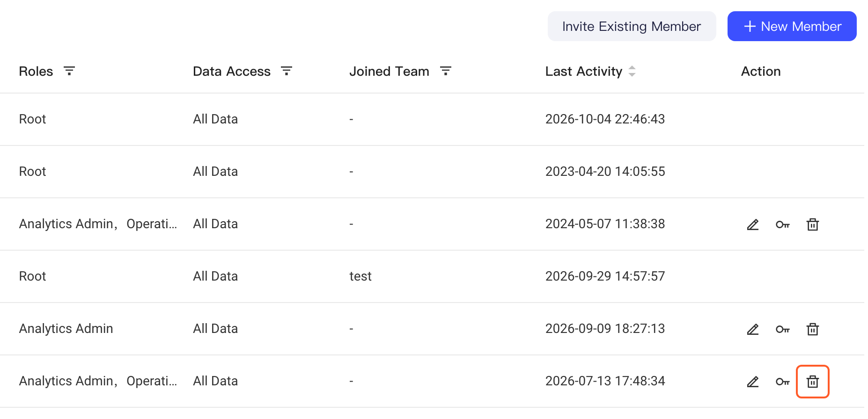Screen dimensions: 868x419
Task: Sort by Last Activity
Action: click(632, 71)
